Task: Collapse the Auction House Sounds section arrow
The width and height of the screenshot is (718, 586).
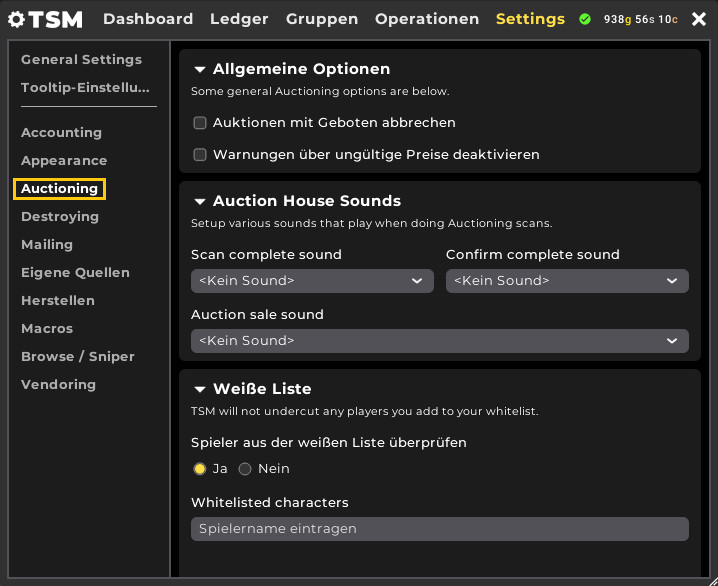Action: 200,201
